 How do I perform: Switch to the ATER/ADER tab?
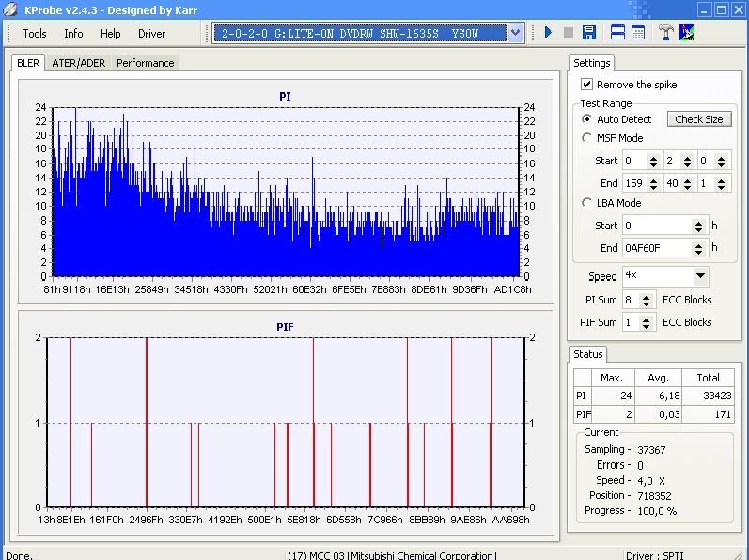78,63
